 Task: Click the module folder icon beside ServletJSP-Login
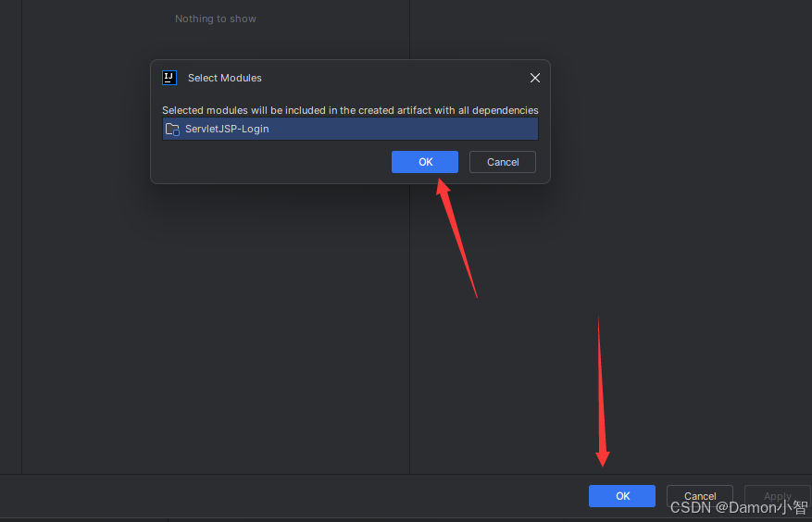pyautogui.click(x=172, y=129)
